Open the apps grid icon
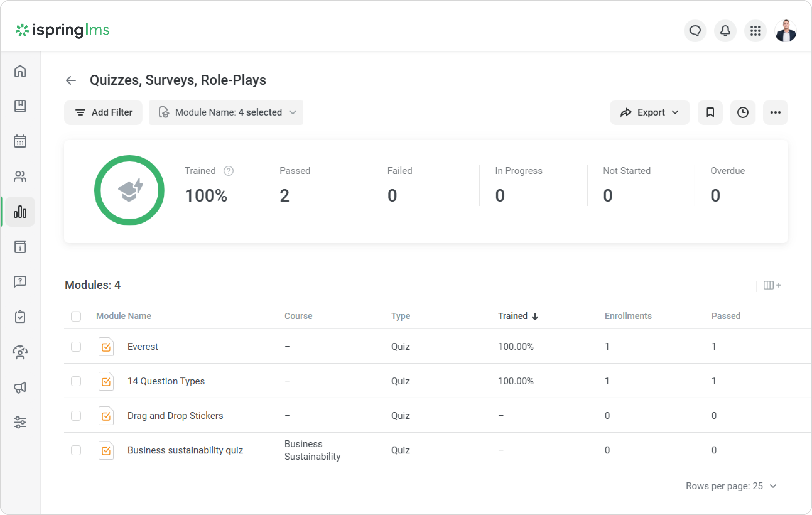Viewport: 812px width, 515px height. [755, 31]
